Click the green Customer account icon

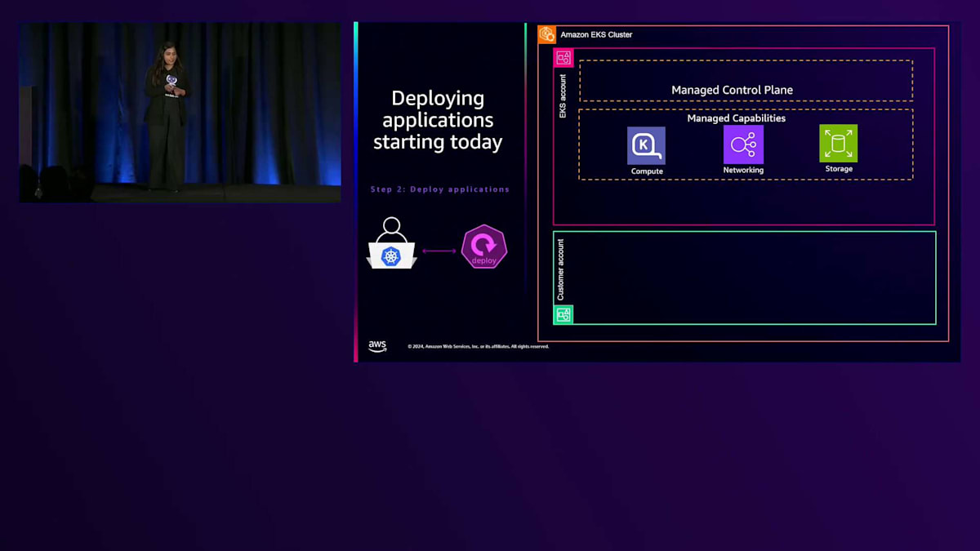point(563,314)
